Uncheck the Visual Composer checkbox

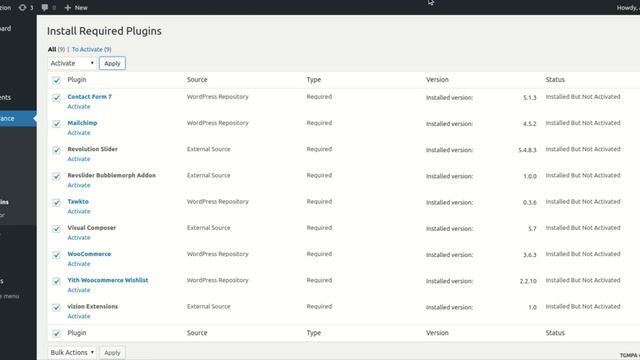tap(56, 229)
